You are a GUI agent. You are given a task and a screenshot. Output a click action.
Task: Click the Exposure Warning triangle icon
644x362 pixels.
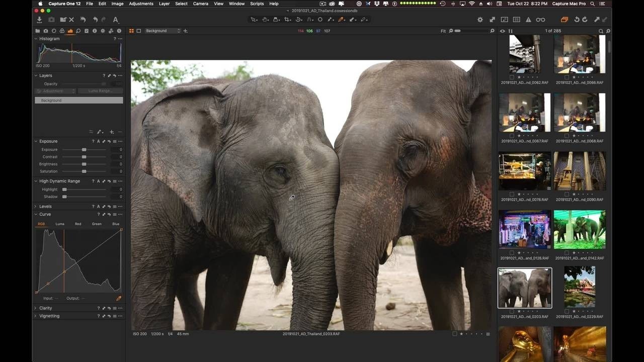pos(528,20)
